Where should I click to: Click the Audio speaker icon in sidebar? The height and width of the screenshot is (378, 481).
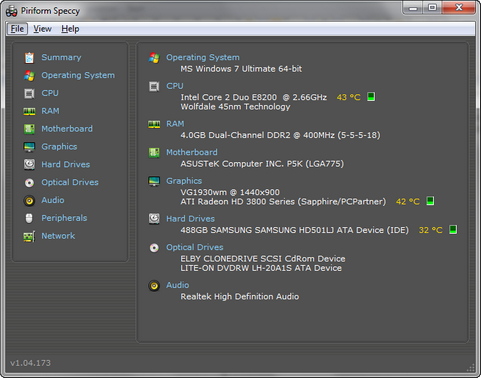pos(29,200)
